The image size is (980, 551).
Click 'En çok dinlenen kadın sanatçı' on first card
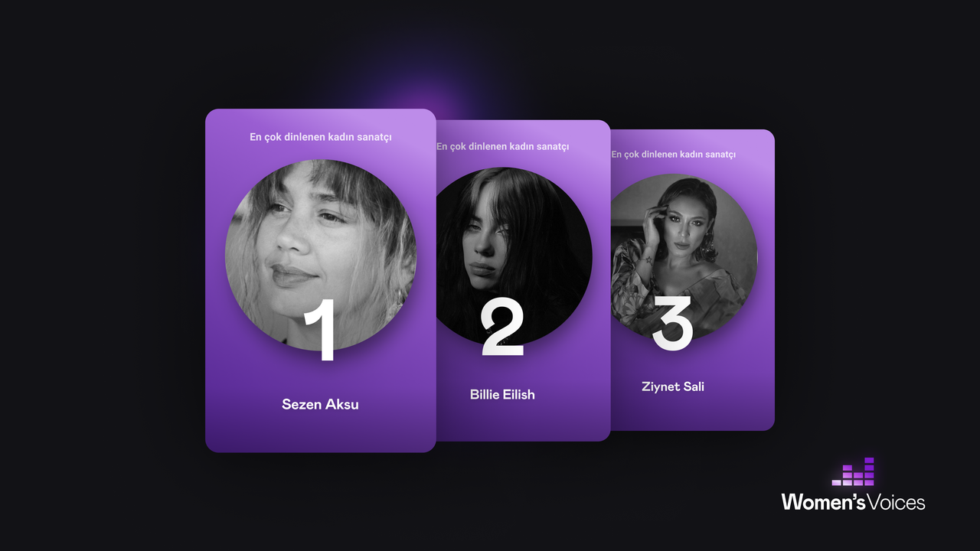coord(321,137)
